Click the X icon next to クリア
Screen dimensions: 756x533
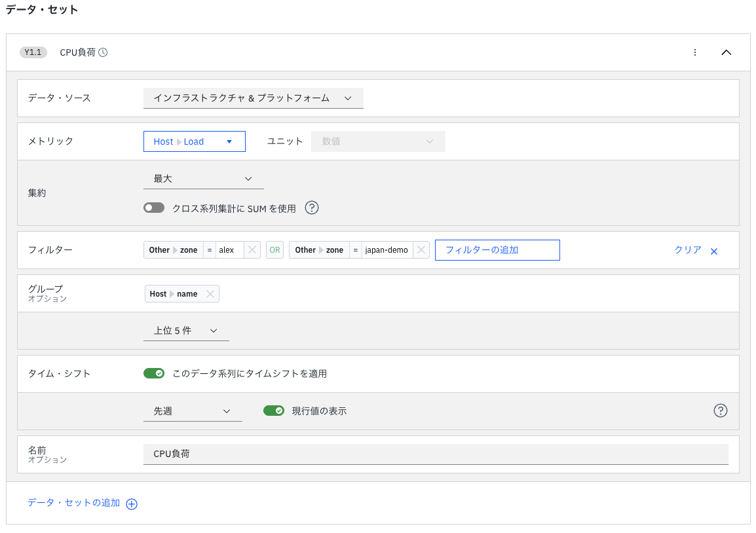tap(714, 251)
